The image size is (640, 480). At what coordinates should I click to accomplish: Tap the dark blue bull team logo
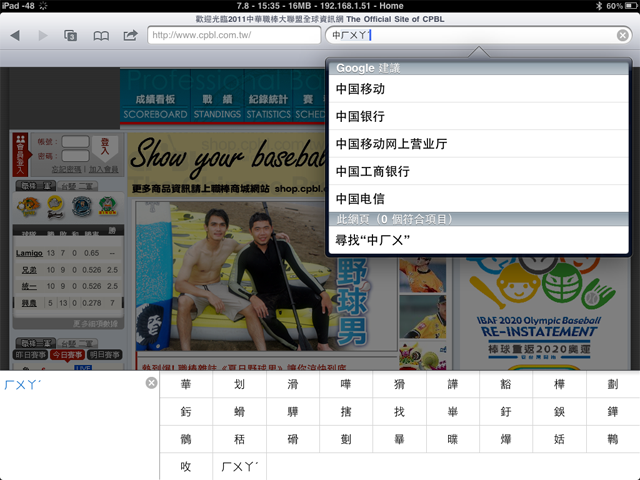click(82, 207)
